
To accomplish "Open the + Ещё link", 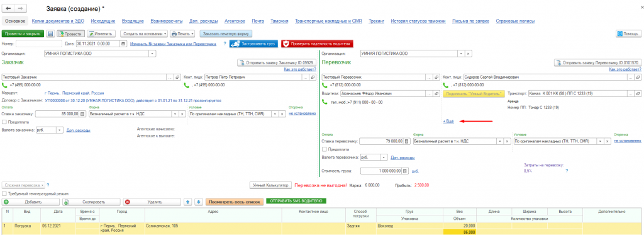I will pyautogui.click(x=448, y=121).
